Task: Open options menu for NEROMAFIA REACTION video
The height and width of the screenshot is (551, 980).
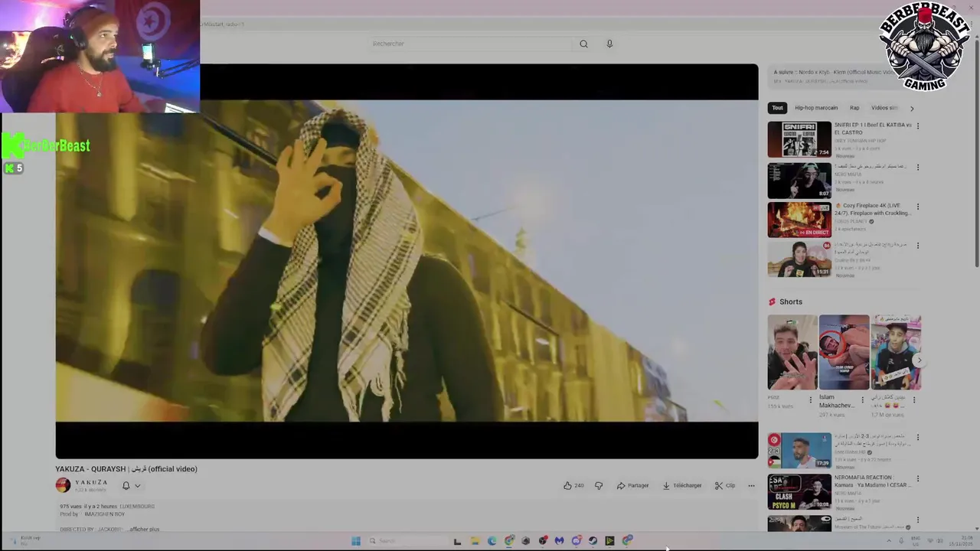Action: click(917, 479)
